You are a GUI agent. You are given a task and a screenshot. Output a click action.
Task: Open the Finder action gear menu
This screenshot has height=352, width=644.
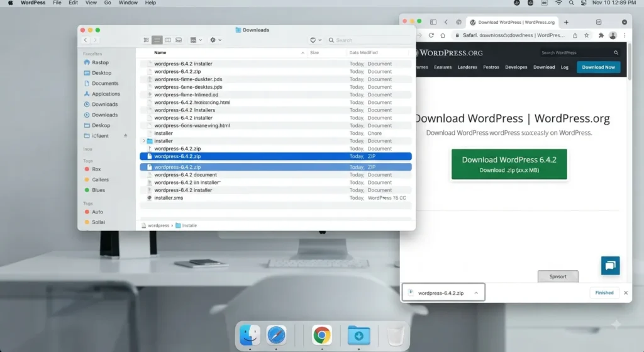tap(216, 40)
